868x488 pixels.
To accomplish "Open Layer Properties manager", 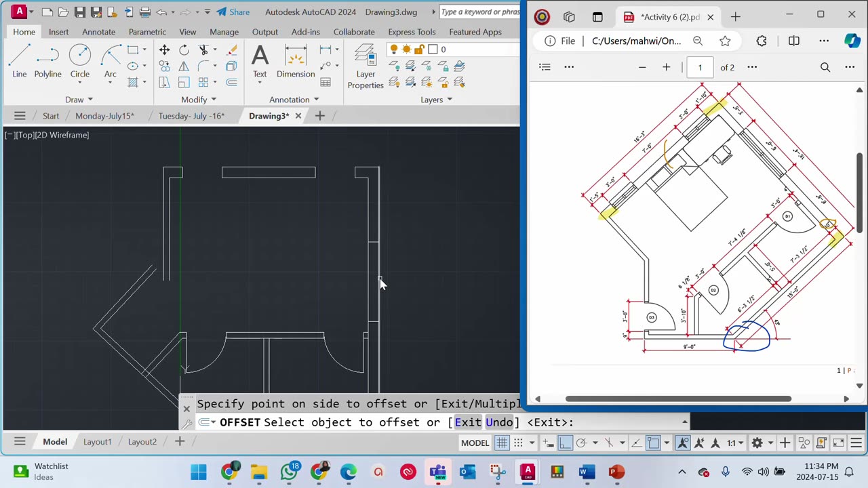I will click(366, 66).
